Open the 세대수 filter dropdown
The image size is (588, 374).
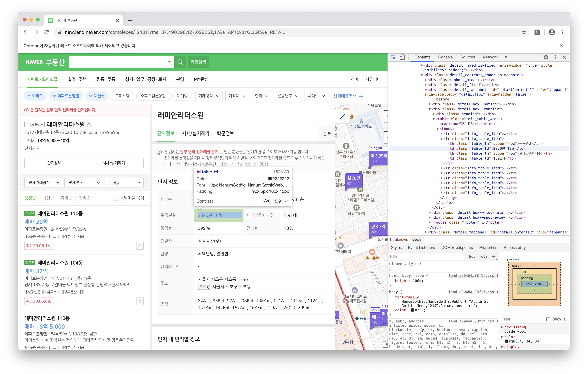316,96
